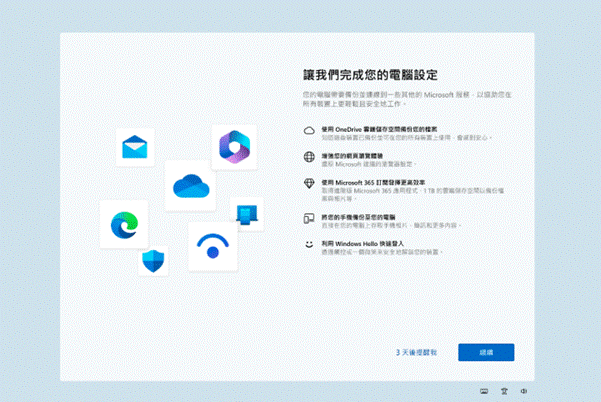Click the gray description mentioning 1 TB storage
This screenshot has width=601, height=402.
click(412, 194)
